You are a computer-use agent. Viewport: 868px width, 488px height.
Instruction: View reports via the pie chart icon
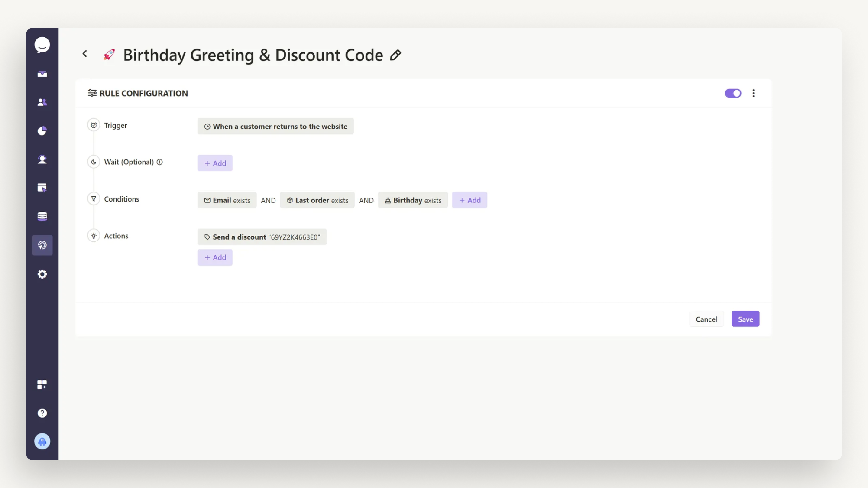(42, 130)
